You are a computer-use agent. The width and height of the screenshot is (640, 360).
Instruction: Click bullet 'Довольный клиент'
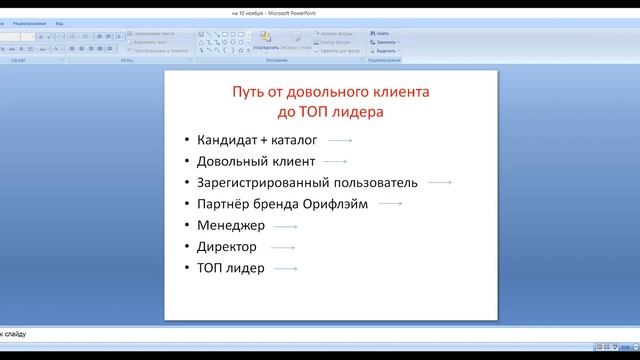(x=256, y=161)
